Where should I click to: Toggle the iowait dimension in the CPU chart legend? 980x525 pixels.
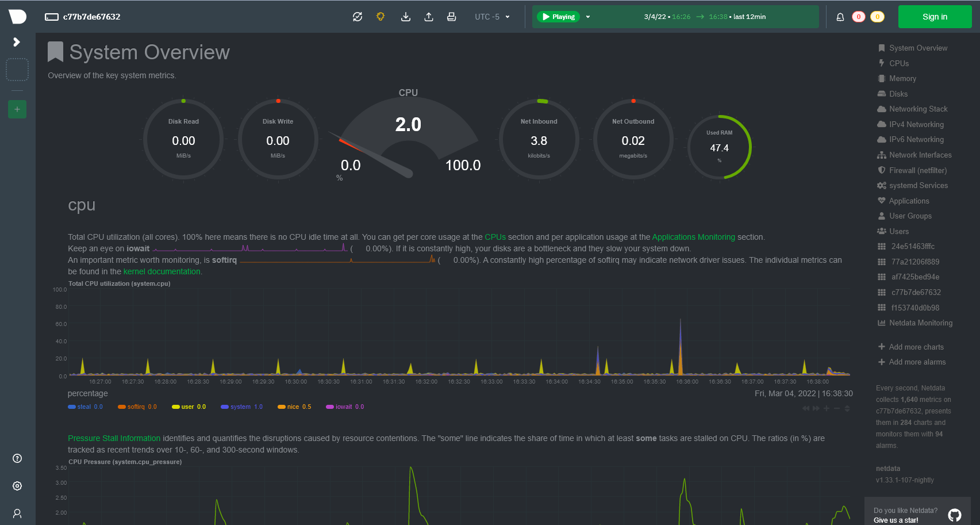coord(345,407)
